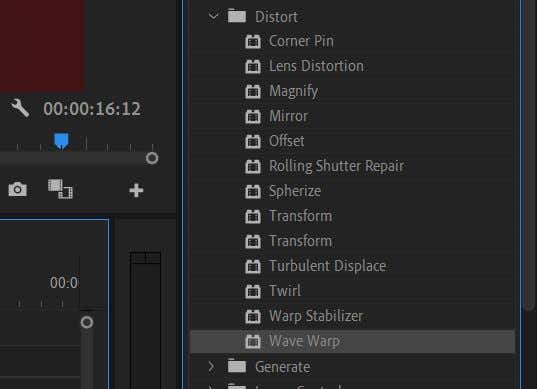Click the timeline vertical zoom handle

(87, 322)
